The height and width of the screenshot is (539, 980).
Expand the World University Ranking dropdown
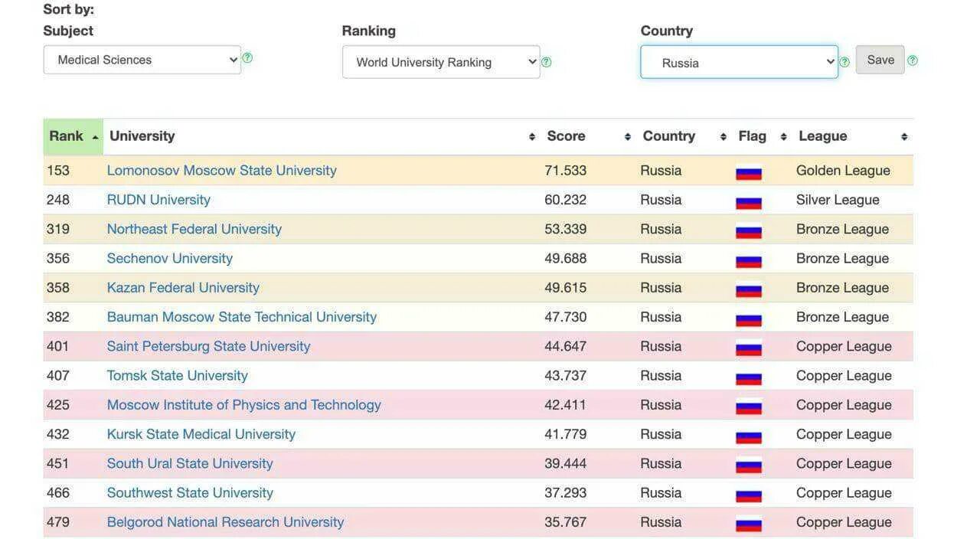coord(440,62)
